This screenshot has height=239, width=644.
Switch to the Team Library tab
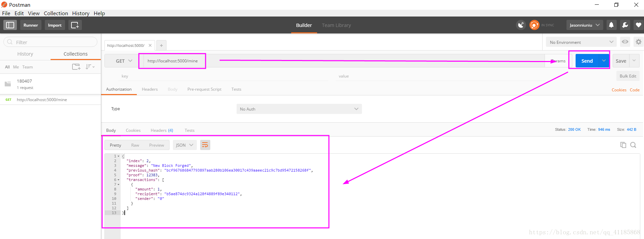(336, 25)
